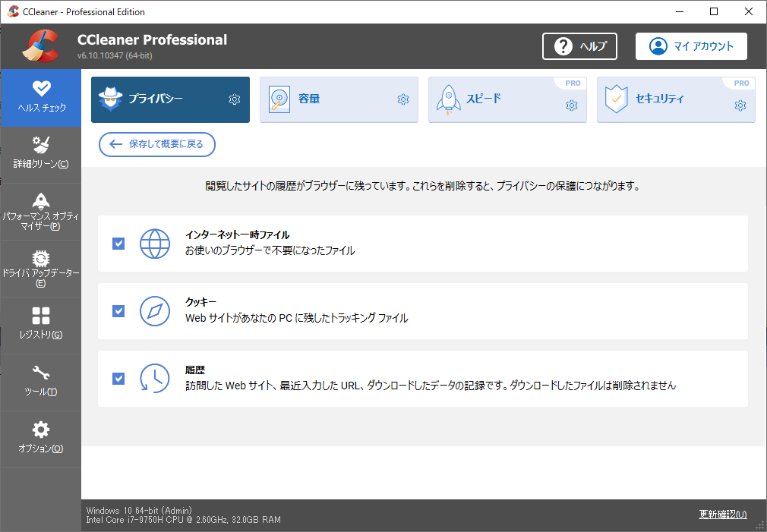Uncheck the インターネット一時ファイル checkbox

[118, 244]
